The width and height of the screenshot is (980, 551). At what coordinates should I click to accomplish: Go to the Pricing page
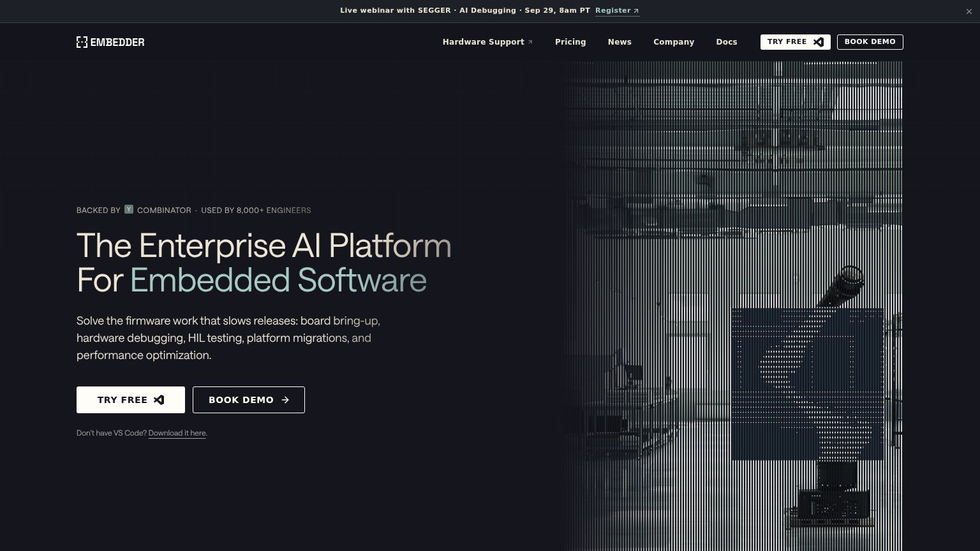[570, 42]
